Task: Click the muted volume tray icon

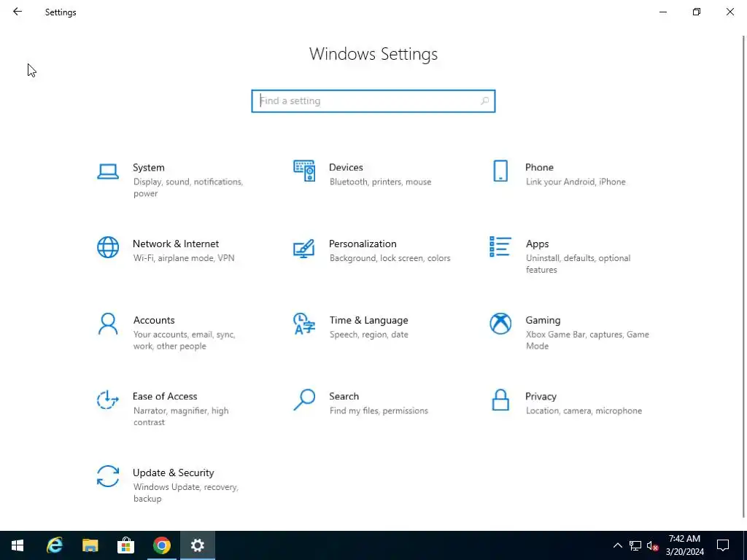Action: tap(652, 545)
